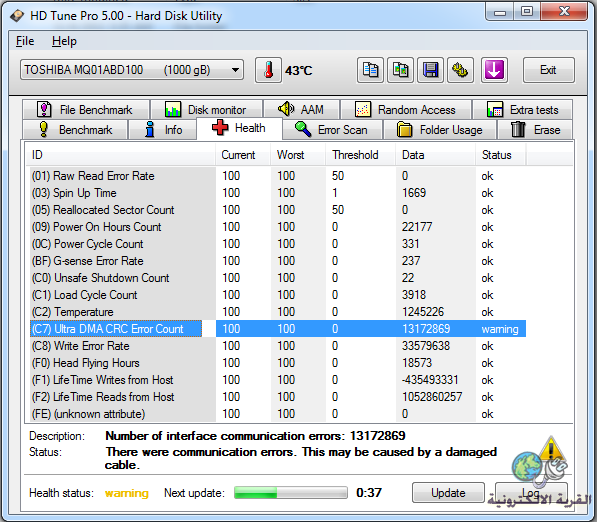Open the File menu

(25, 41)
